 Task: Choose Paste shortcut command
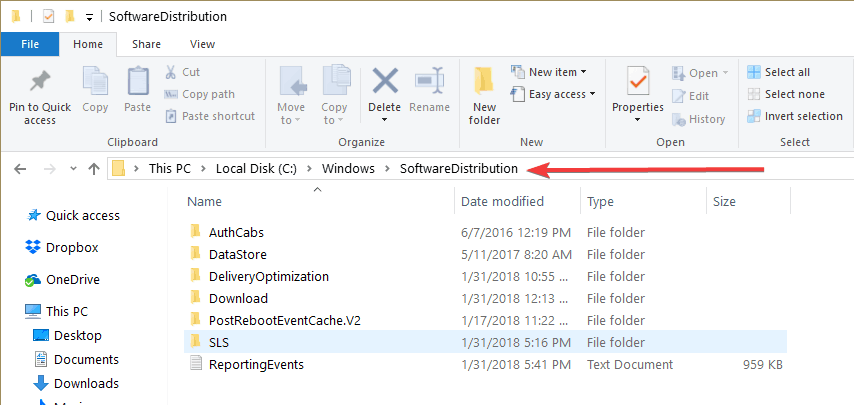(x=210, y=116)
